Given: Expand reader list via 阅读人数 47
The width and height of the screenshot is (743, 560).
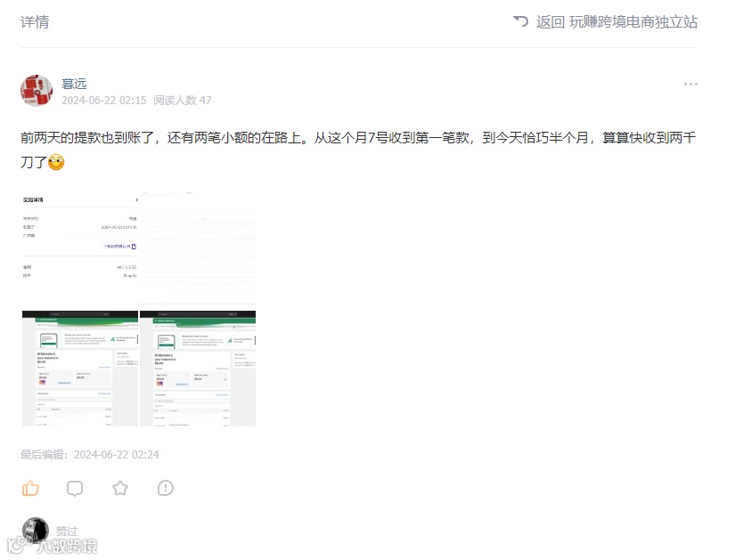Looking at the screenshot, I should (x=181, y=100).
